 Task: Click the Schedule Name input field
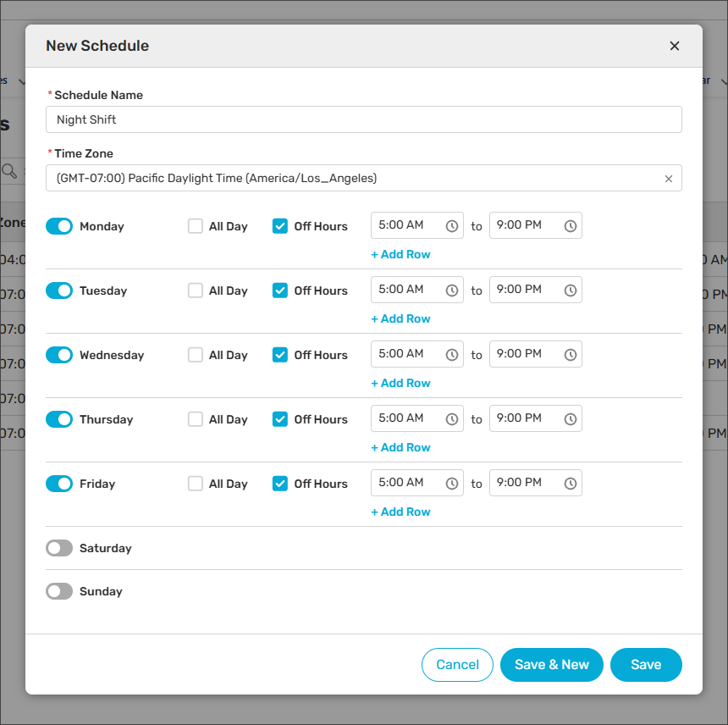click(x=363, y=119)
